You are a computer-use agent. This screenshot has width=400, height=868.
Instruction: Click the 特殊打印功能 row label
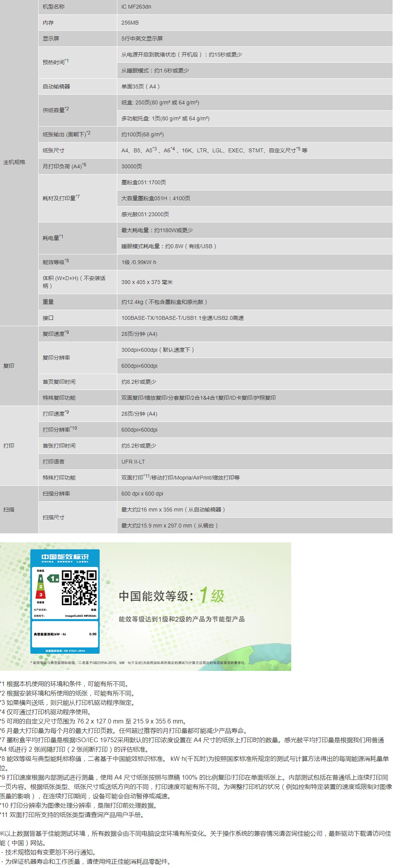coord(59,478)
